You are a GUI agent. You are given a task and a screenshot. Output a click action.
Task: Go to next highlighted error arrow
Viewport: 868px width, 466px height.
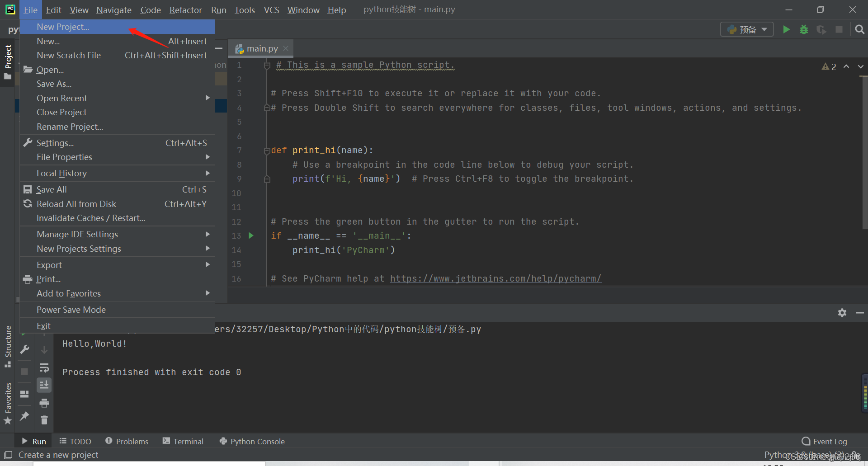[x=861, y=66]
